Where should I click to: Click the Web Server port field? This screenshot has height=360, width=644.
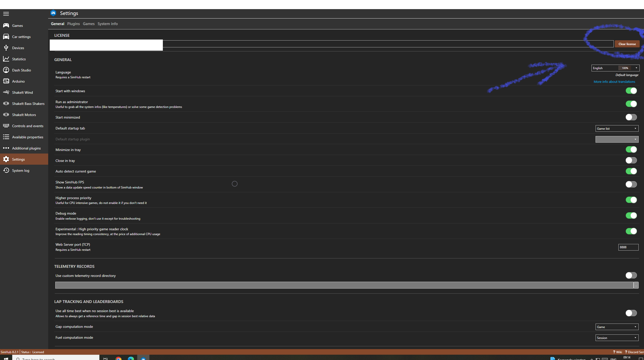[628, 247]
